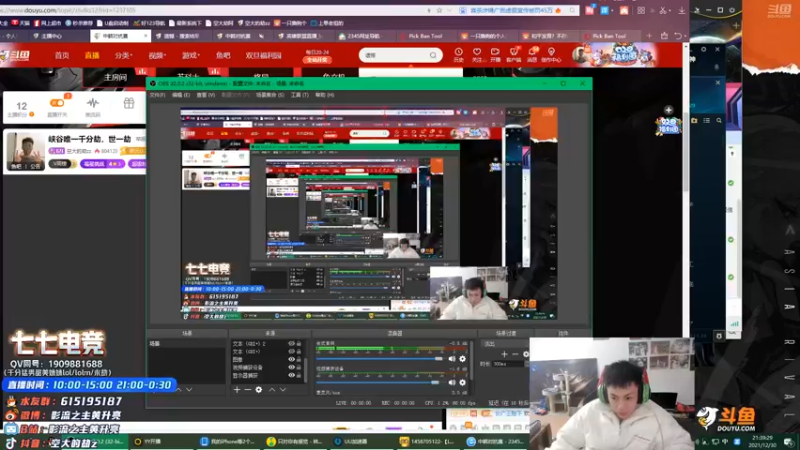Mute the first mixer audio channel

pyautogui.click(x=452, y=359)
